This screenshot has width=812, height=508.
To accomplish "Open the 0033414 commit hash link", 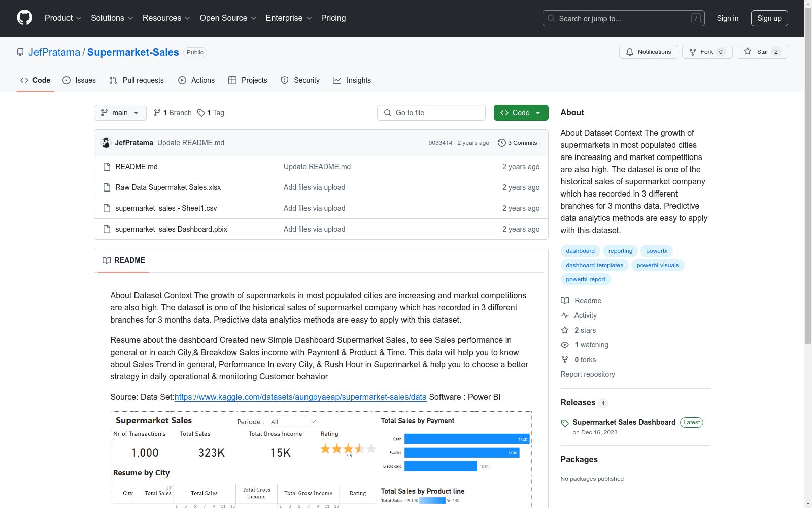I will (x=441, y=143).
